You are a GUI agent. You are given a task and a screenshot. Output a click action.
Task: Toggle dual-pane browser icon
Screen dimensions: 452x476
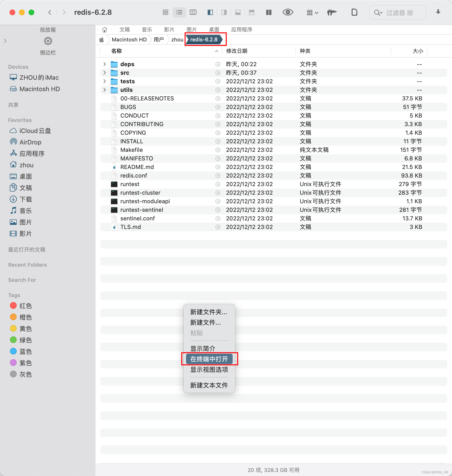(x=269, y=12)
